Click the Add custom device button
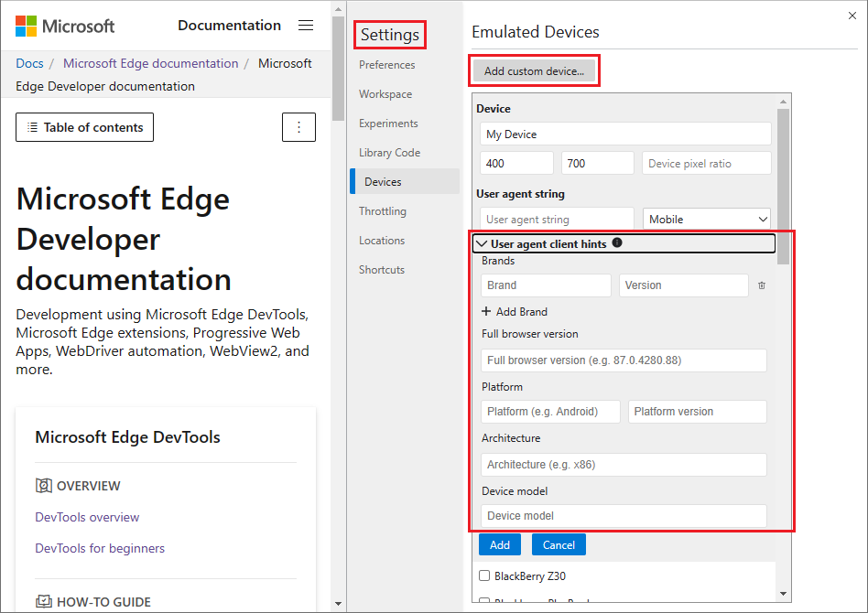 tap(534, 70)
